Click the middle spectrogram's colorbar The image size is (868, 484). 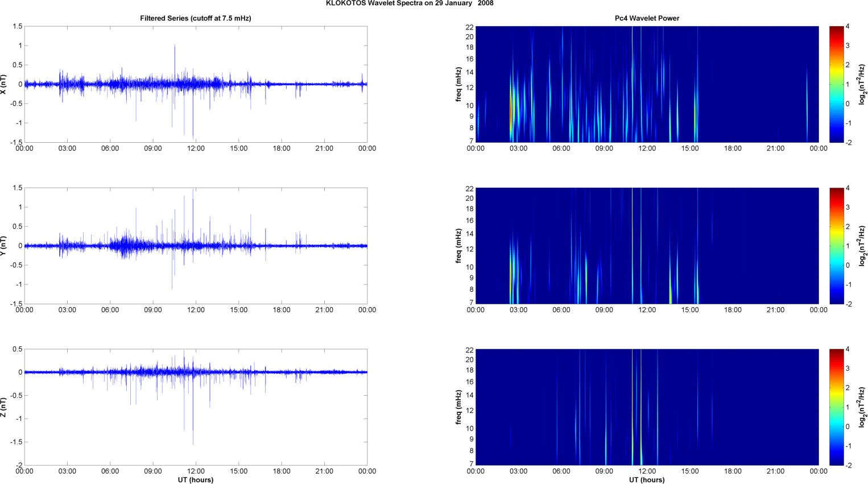tap(836, 246)
